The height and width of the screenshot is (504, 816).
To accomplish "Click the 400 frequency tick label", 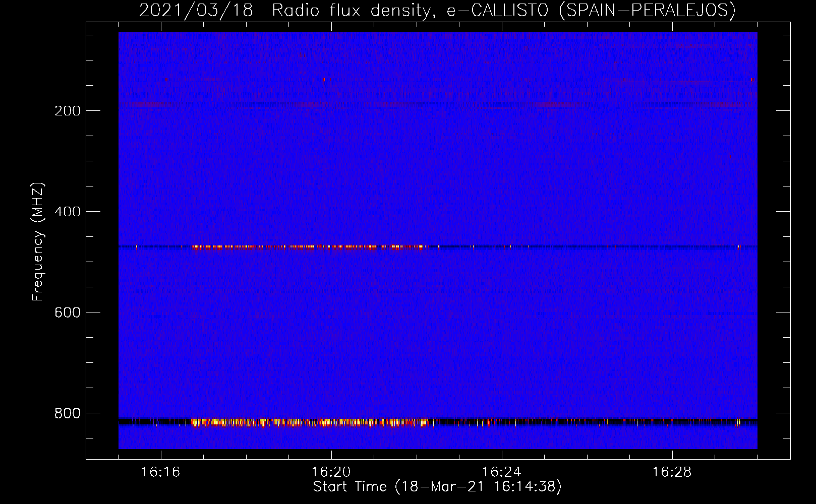I will [68, 212].
